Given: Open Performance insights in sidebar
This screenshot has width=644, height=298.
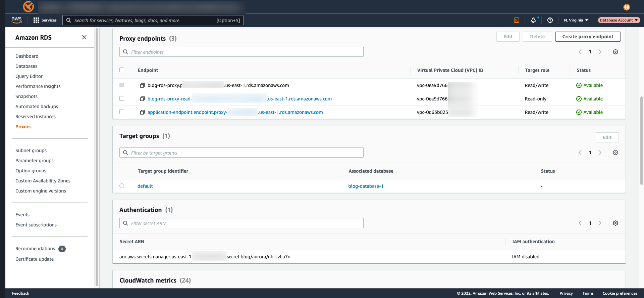Looking at the screenshot, I should pos(38,86).
